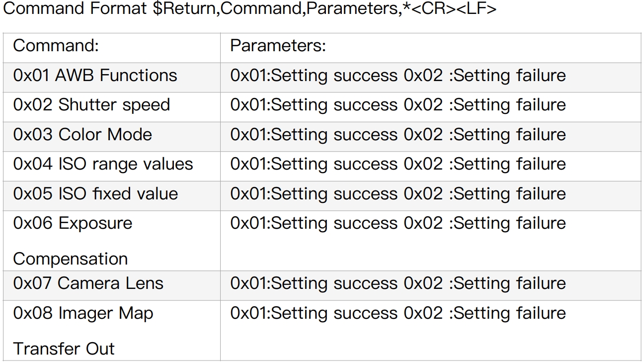Select the Parameters: header cell

pyautogui.click(x=278, y=46)
